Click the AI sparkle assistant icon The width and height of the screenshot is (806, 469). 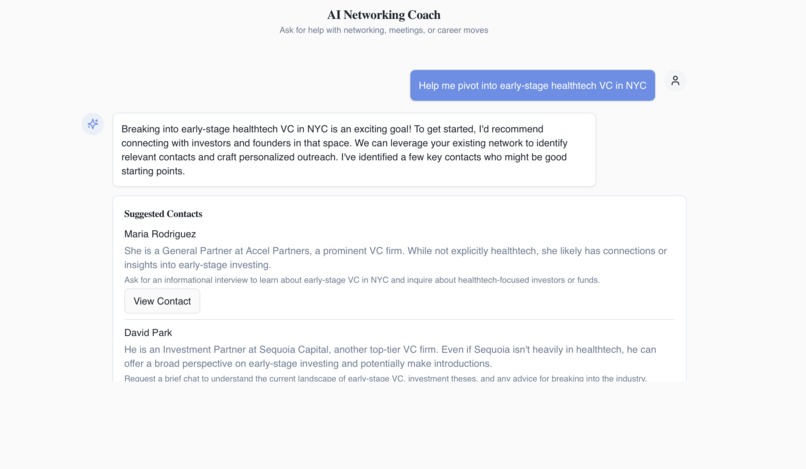[93, 124]
